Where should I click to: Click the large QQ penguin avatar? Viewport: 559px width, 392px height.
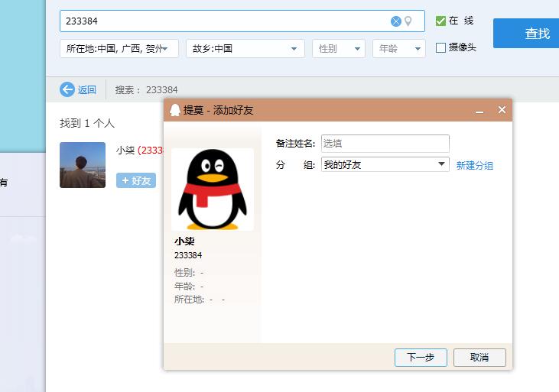click(x=212, y=190)
